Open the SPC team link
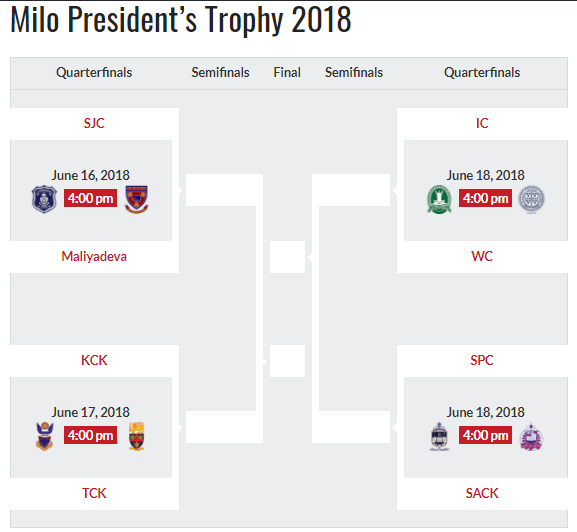This screenshot has height=532, width=577. point(482,360)
